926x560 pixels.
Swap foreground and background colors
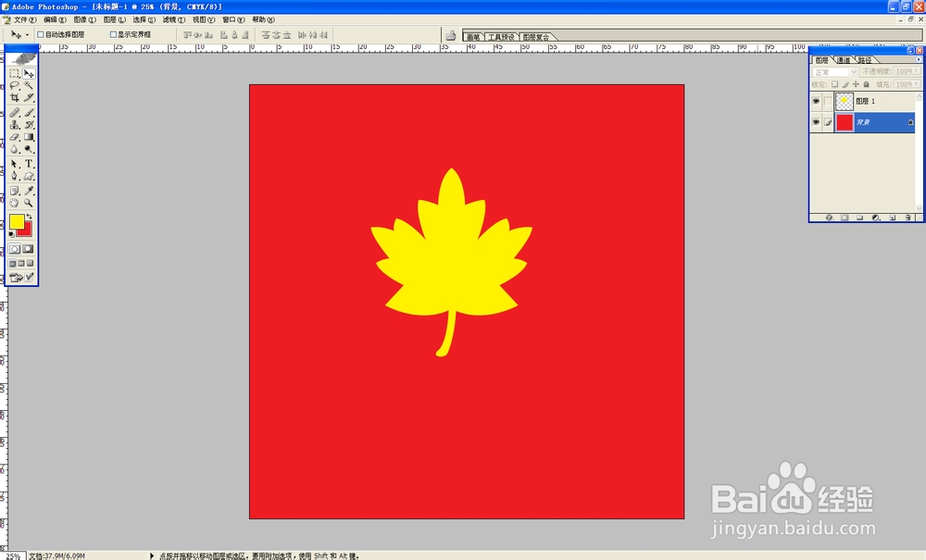pos(29,217)
